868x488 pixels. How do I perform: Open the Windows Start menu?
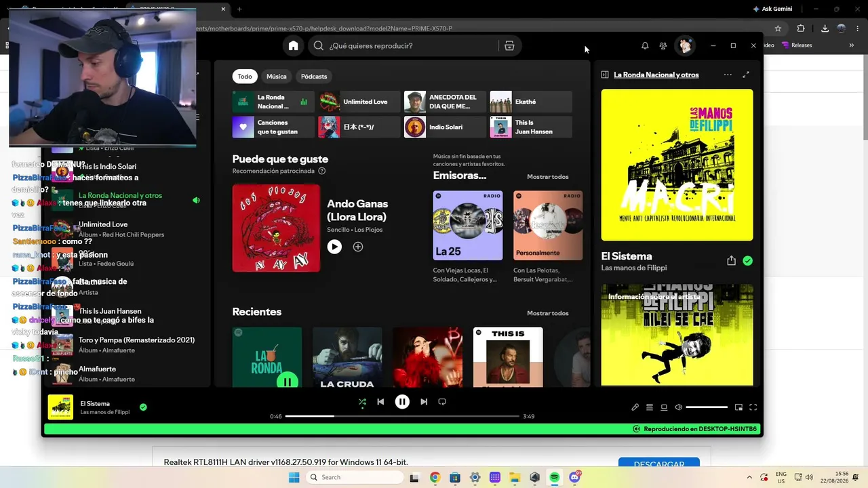click(294, 477)
